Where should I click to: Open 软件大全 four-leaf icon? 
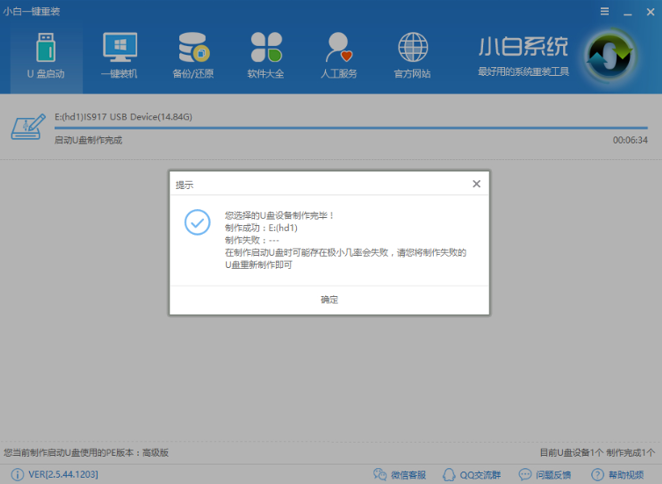point(266,55)
